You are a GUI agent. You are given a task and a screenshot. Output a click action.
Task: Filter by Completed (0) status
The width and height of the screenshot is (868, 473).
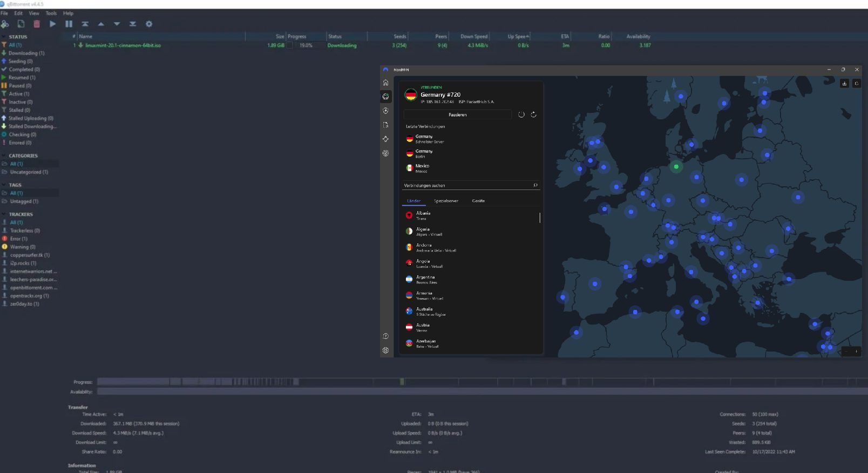[24, 69]
